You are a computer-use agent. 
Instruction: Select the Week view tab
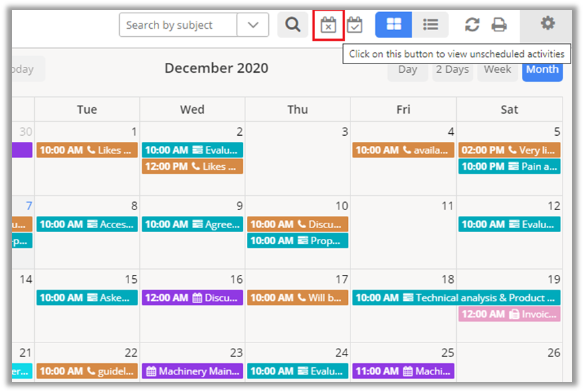pyautogui.click(x=497, y=70)
